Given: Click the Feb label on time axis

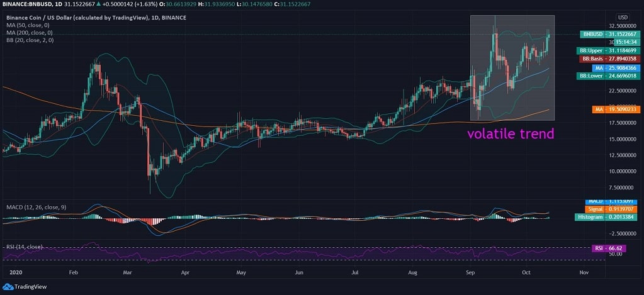Looking at the screenshot, I should click(x=74, y=272).
